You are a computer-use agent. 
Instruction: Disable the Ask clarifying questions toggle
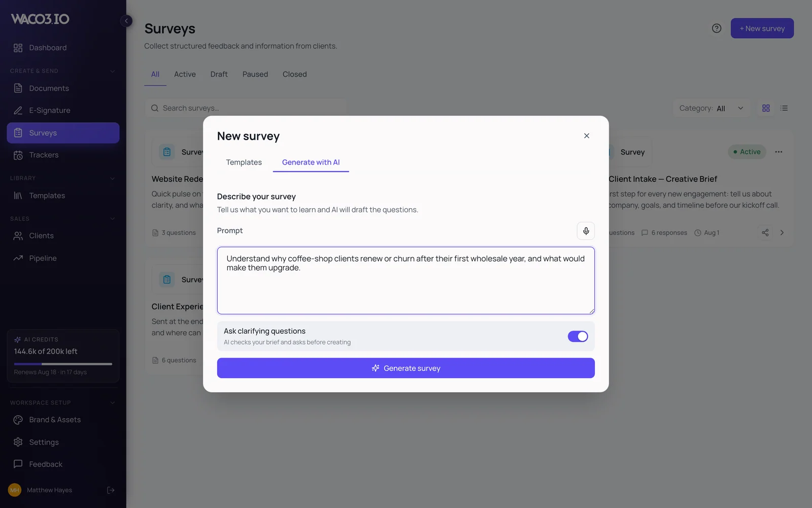(578, 336)
